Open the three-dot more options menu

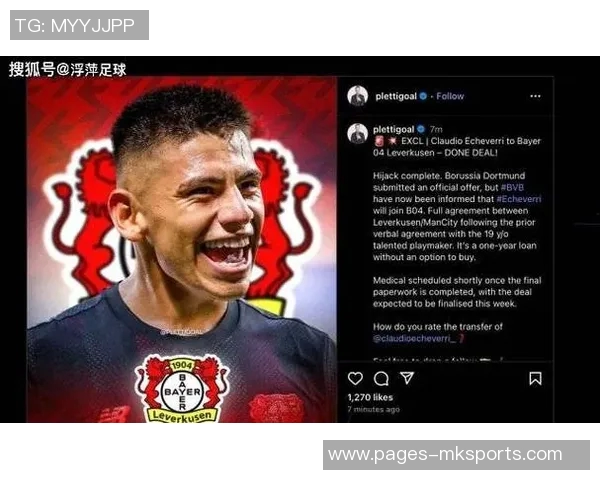[535, 96]
